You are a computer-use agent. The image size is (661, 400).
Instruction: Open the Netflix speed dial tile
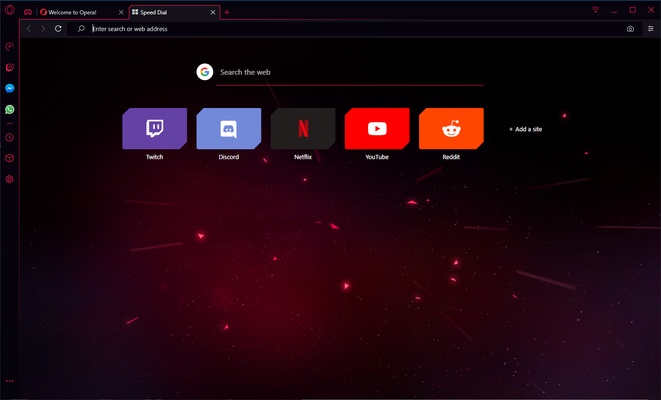pyautogui.click(x=303, y=129)
